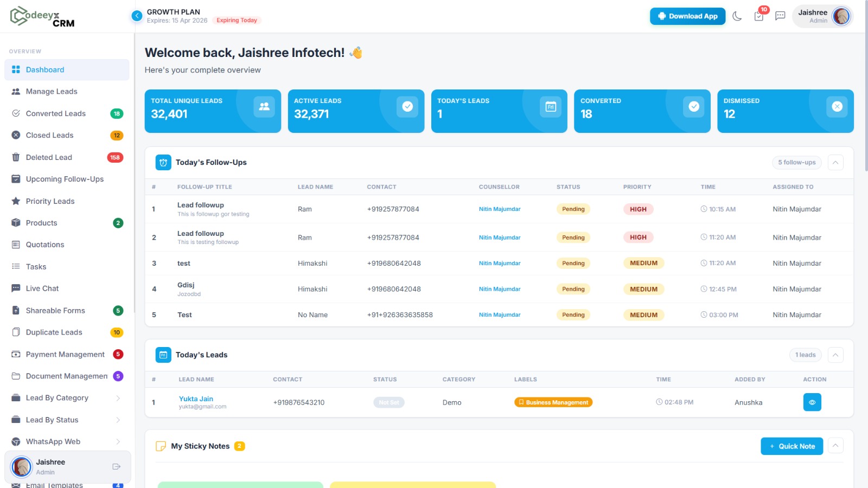Click Priority Leads star icon

[x=16, y=201]
